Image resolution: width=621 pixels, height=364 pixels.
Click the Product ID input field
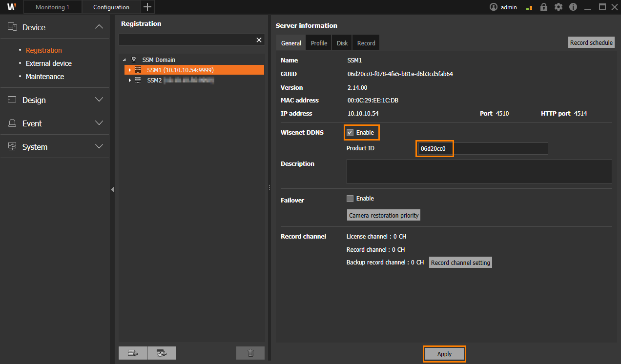[x=482, y=149]
